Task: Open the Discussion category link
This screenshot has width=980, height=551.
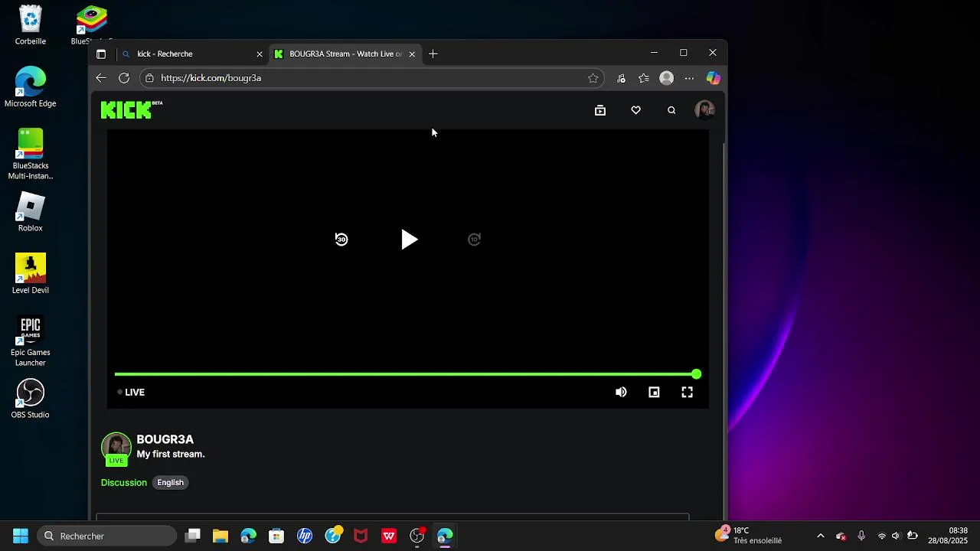Action: point(124,482)
